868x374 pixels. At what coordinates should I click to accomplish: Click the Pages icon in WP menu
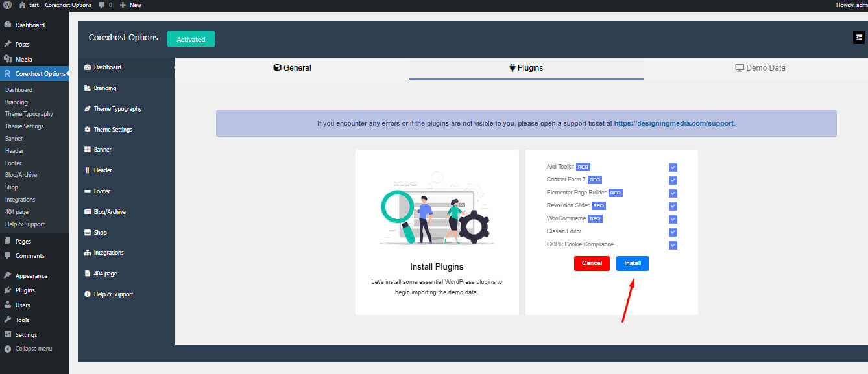(8, 241)
